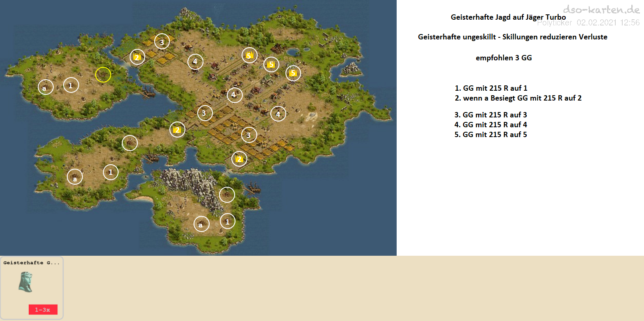Select marker '1' on the northwestern island
The image size is (644, 321).
tap(71, 85)
